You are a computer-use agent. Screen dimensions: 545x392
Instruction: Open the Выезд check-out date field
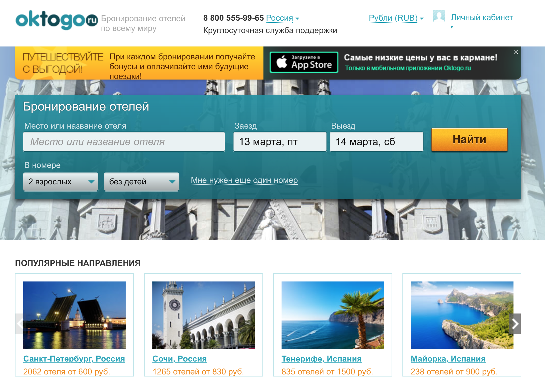(376, 142)
